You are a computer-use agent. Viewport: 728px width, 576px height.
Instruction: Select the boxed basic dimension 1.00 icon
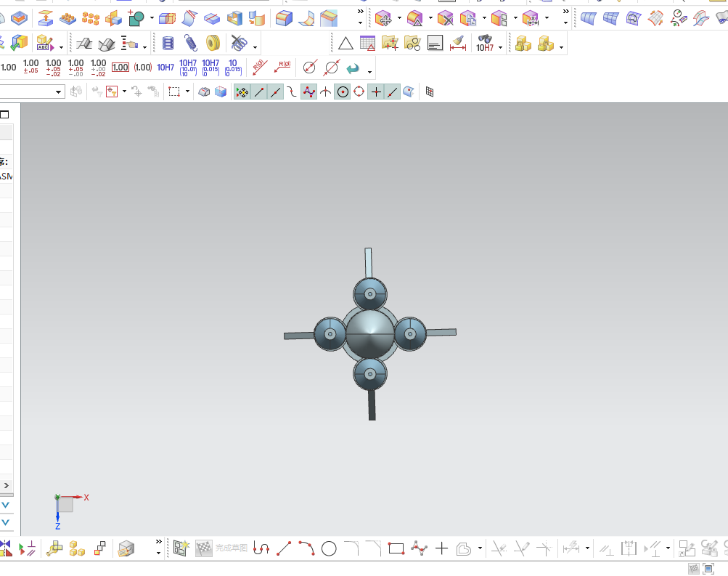[120, 68]
